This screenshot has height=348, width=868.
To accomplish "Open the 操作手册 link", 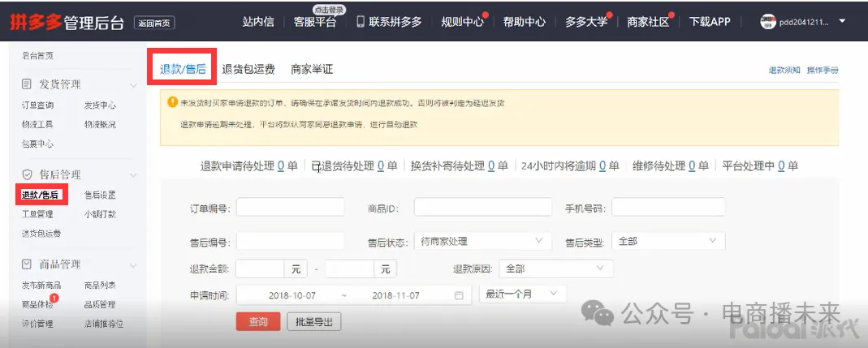I will [822, 71].
